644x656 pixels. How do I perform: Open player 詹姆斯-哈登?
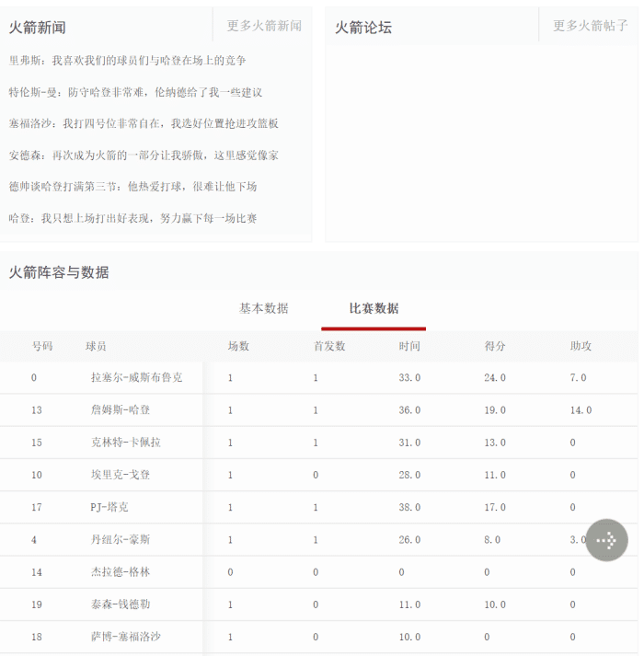pyautogui.click(x=121, y=410)
